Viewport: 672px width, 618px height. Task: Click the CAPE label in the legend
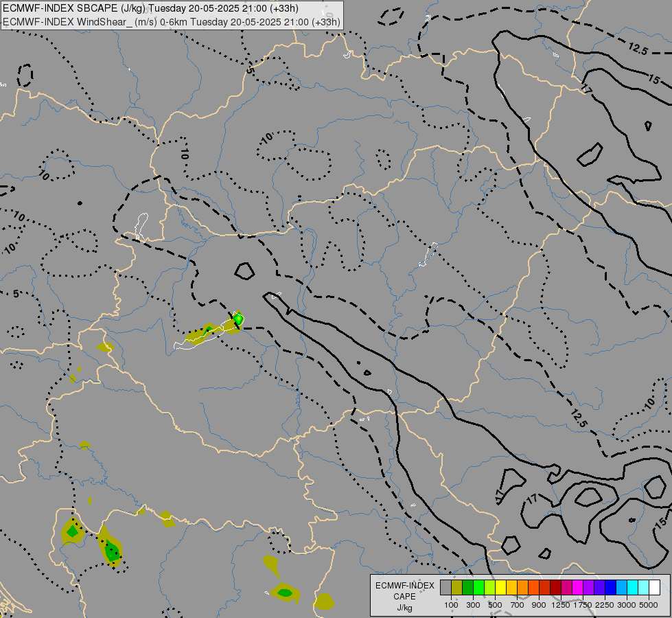tap(404, 597)
